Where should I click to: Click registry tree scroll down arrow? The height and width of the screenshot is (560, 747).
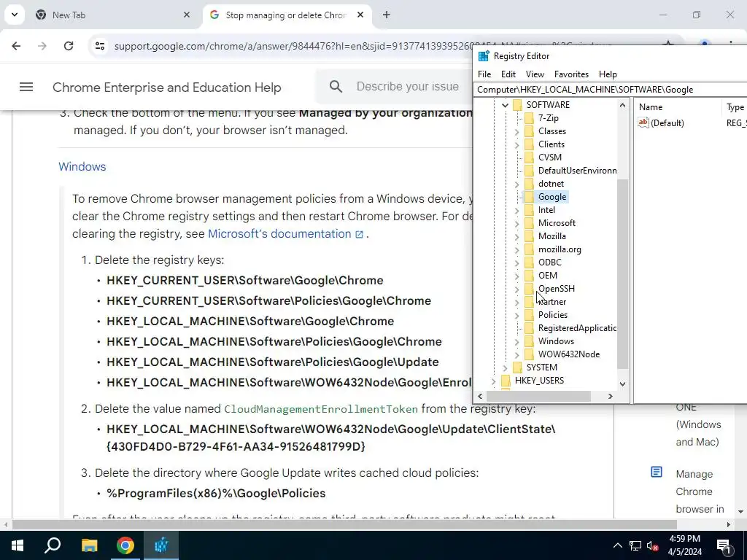[x=622, y=384]
